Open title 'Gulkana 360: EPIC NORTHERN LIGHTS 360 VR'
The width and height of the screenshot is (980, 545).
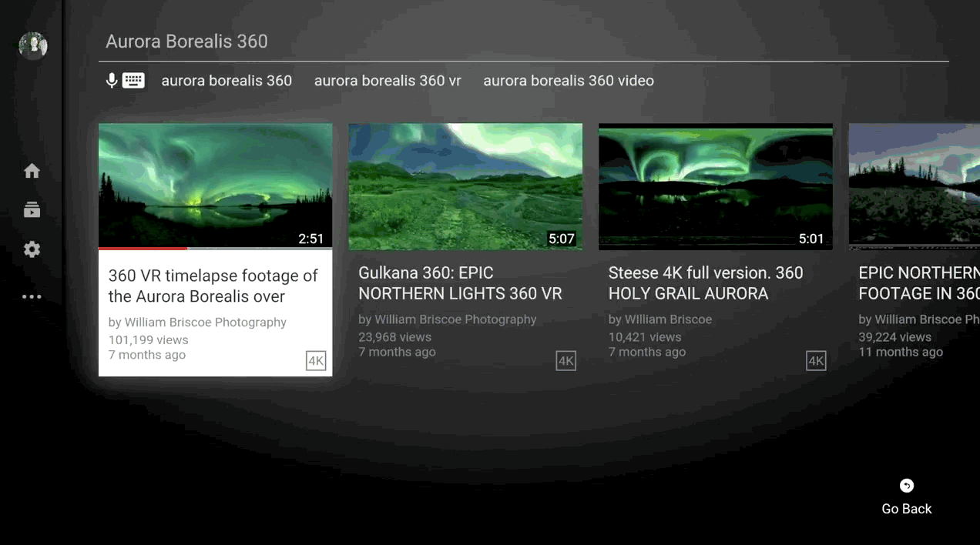coord(460,283)
